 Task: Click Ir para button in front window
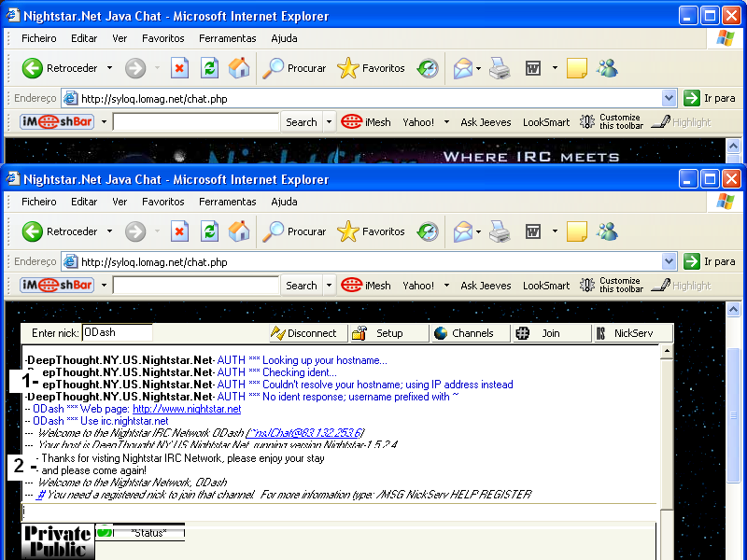pyautogui.click(x=710, y=261)
